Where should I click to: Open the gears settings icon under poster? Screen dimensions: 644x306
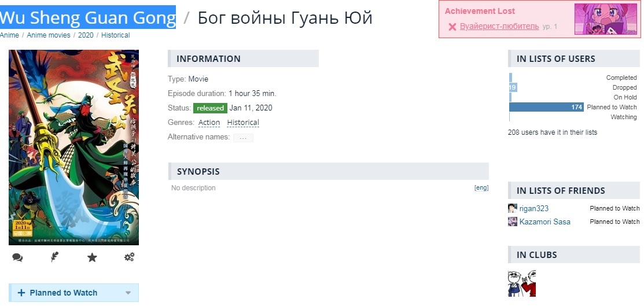pos(130,257)
